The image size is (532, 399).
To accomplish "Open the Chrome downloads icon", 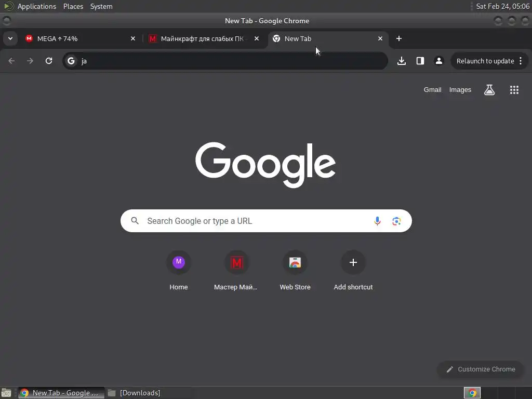I will (x=402, y=61).
